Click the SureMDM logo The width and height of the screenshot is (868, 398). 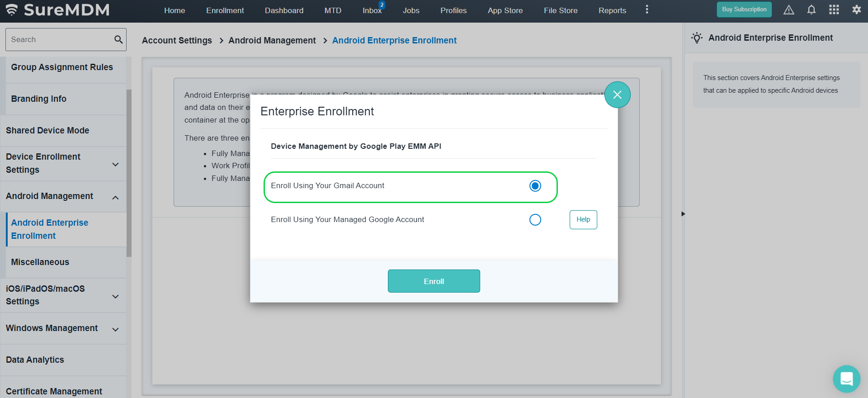click(x=57, y=10)
